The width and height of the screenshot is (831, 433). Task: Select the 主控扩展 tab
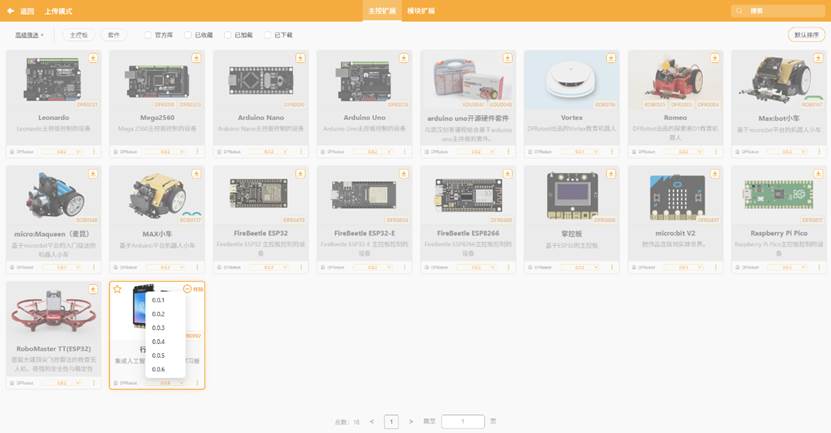pos(380,11)
